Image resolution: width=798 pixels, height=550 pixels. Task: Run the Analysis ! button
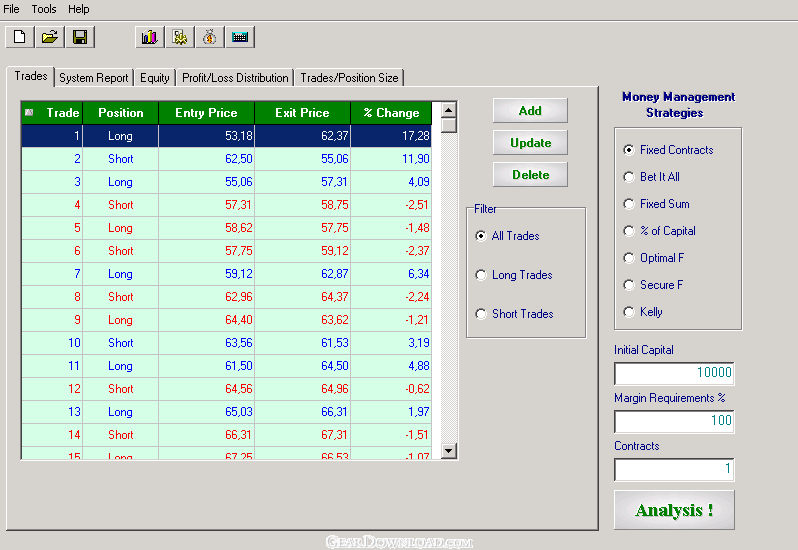tap(674, 510)
